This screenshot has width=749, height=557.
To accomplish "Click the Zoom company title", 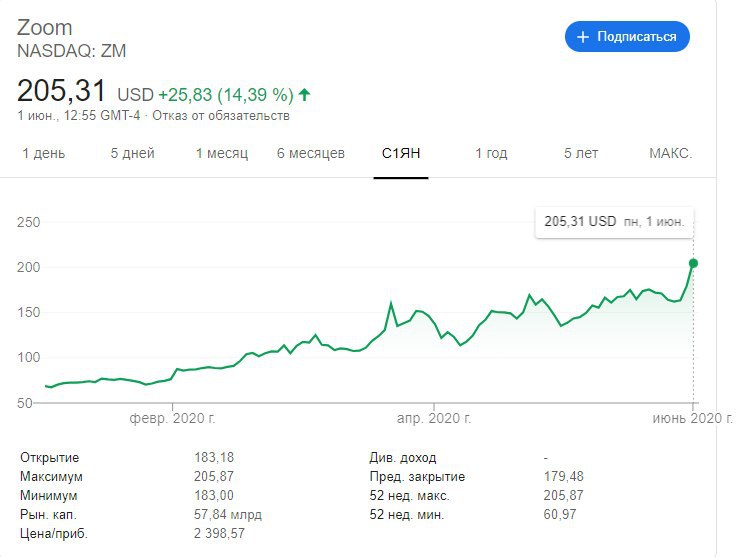I will [x=45, y=27].
